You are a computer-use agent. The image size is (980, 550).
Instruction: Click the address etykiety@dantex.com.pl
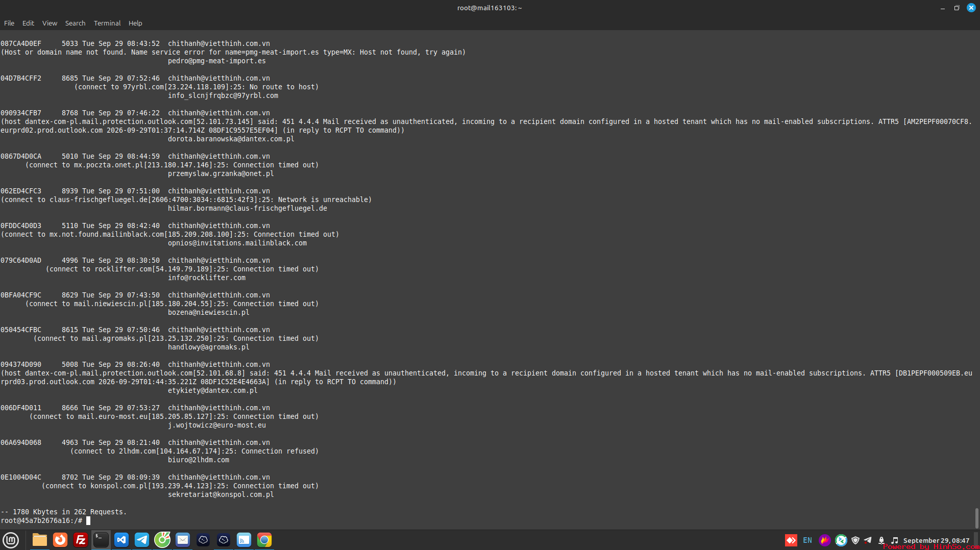tap(213, 390)
